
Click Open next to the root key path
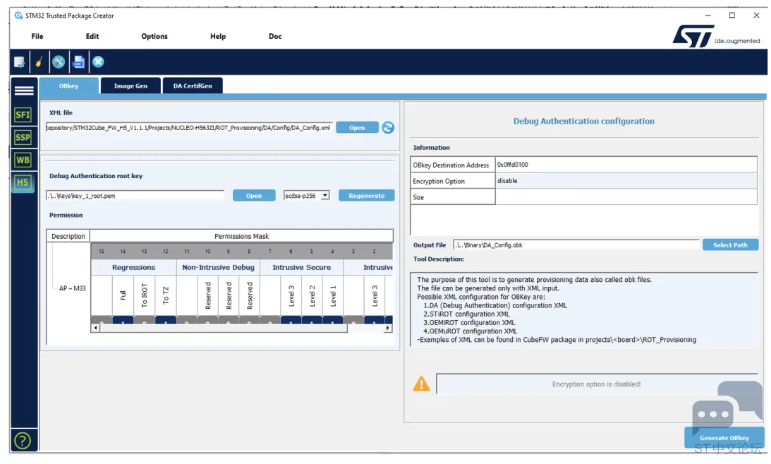[x=254, y=196]
